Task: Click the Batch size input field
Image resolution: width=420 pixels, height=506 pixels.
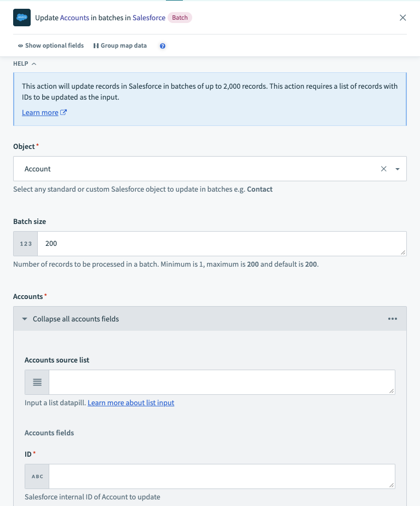Action: pos(221,244)
